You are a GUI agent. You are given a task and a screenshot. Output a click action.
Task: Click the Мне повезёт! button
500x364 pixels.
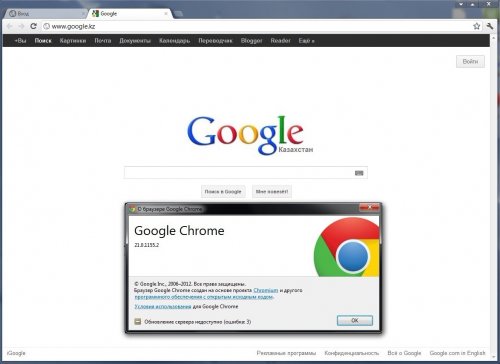click(272, 192)
